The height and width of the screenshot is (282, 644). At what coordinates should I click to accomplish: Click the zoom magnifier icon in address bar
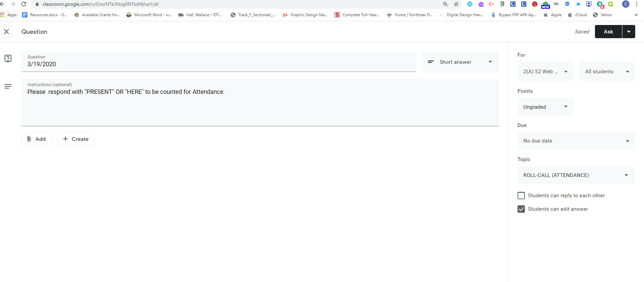pos(445,4)
